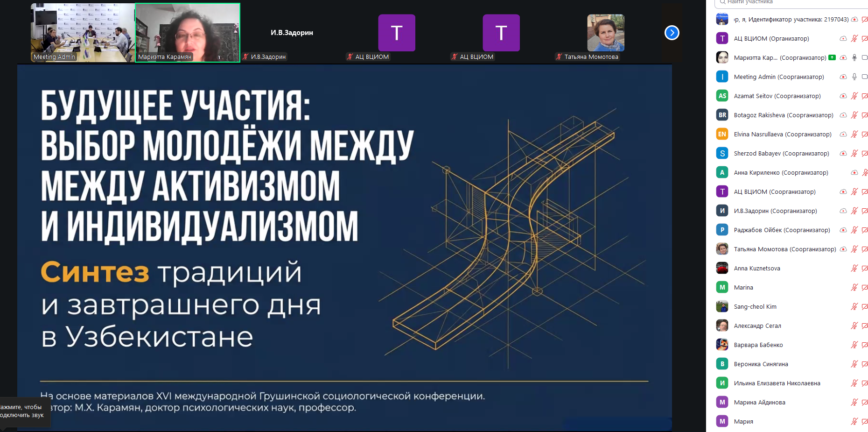Click muted mic icon for И.В.Задорин in list

[x=854, y=211]
